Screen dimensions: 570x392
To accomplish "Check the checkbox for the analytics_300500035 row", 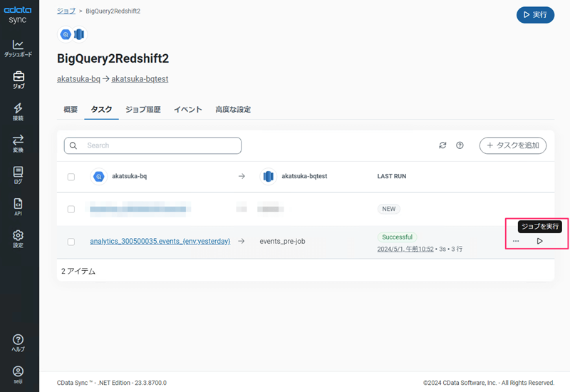I will [71, 242].
